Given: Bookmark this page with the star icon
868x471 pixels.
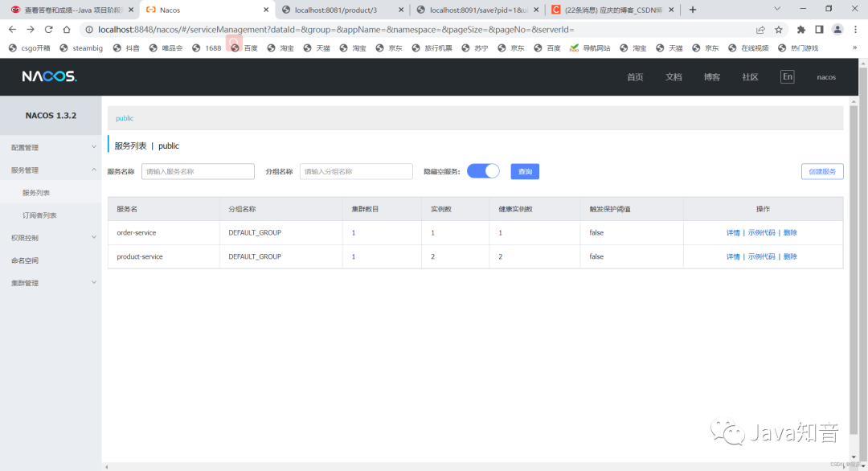Looking at the screenshot, I should [x=779, y=29].
